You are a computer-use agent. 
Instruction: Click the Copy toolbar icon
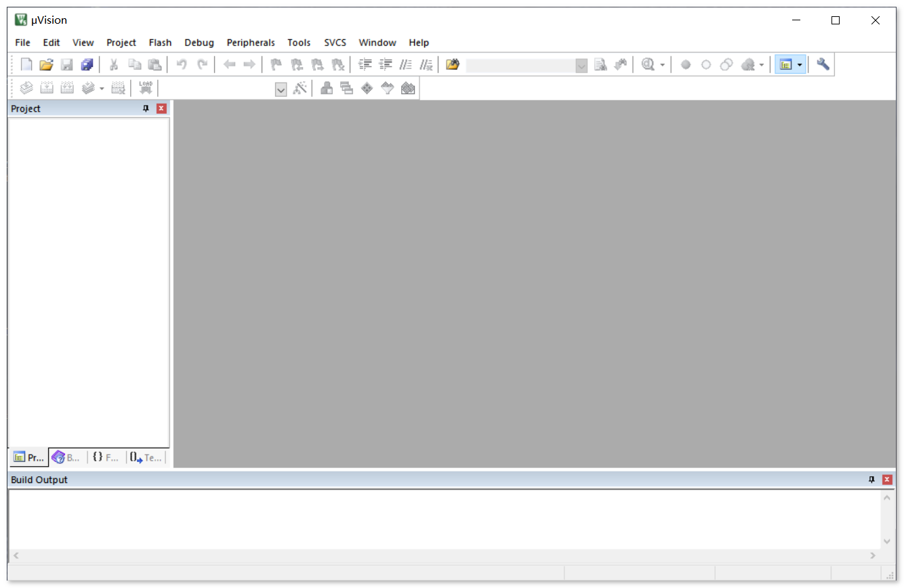pyautogui.click(x=135, y=65)
